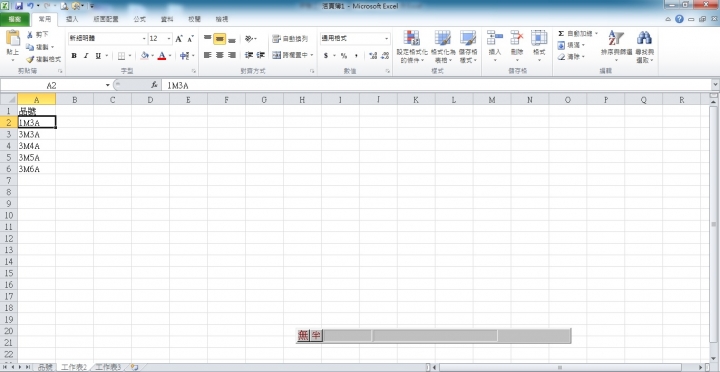Open Format as Table (格式化為表格)
Image resolution: width=720 pixels, height=372 pixels.
[x=443, y=47]
